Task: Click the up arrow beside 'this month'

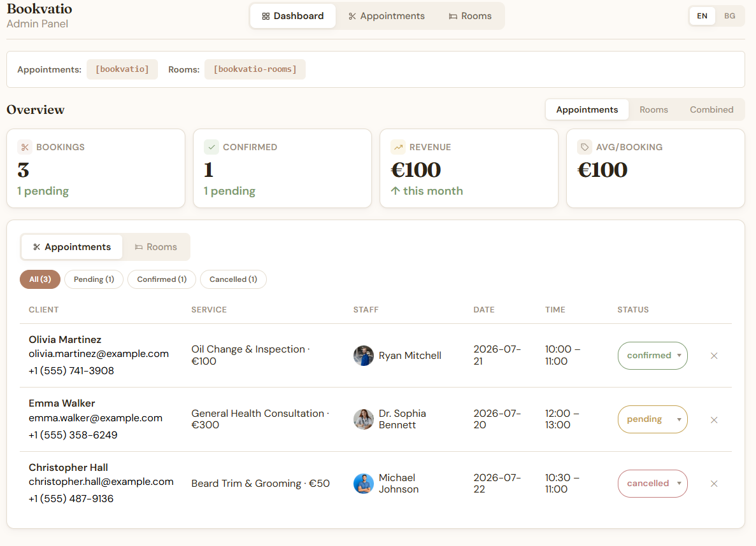Action: pyautogui.click(x=396, y=191)
